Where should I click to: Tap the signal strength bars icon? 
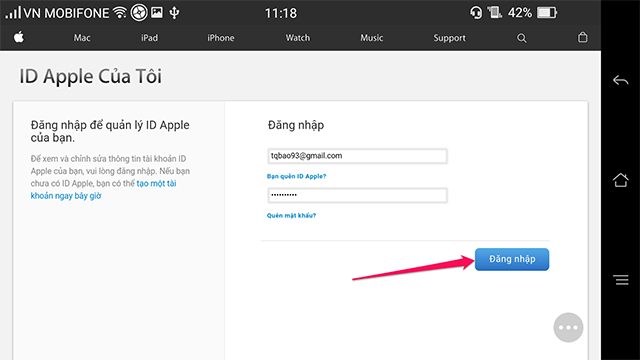[x=13, y=13]
